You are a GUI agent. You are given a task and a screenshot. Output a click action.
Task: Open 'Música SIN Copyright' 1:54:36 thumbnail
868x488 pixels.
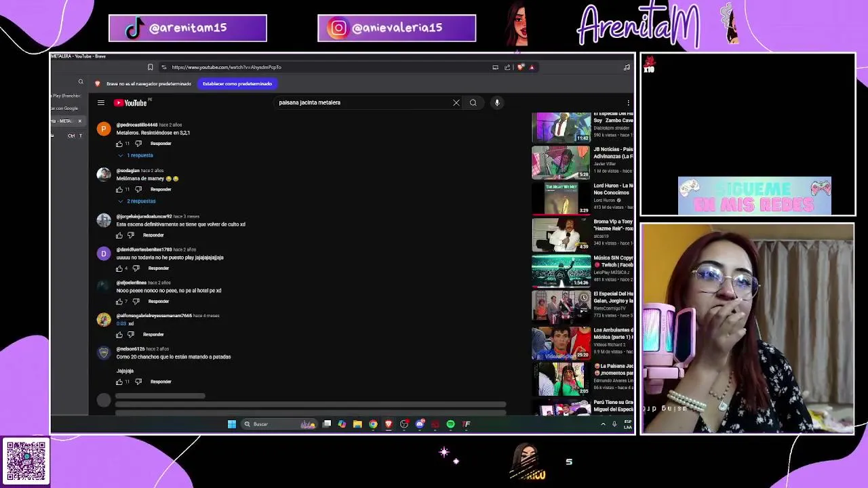tap(561, 270)
